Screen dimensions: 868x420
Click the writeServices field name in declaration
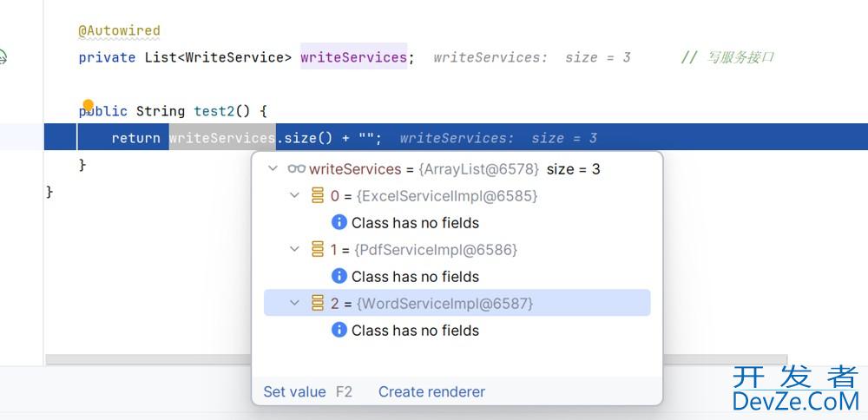pyautogui.click(x=353, y=57)
